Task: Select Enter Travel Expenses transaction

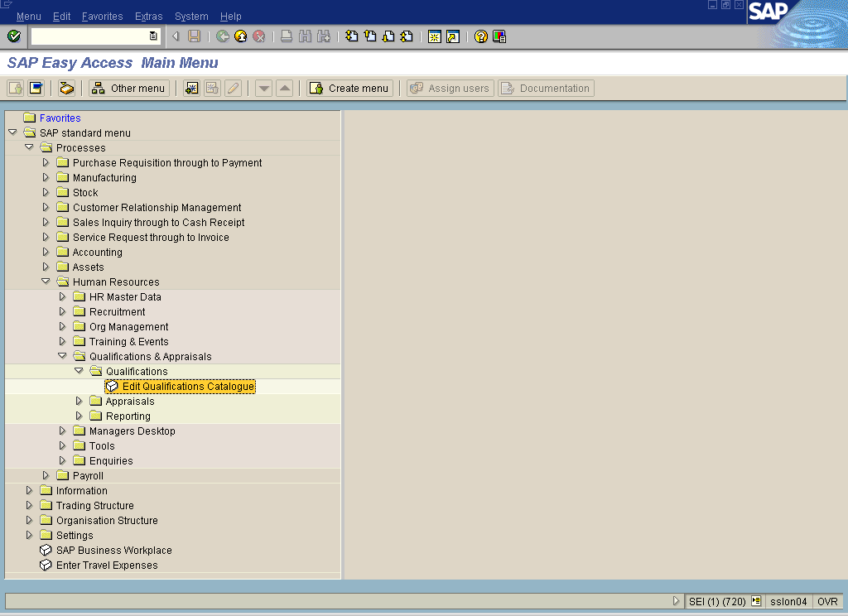Action: pyautogui.click(x=106, y=565)
